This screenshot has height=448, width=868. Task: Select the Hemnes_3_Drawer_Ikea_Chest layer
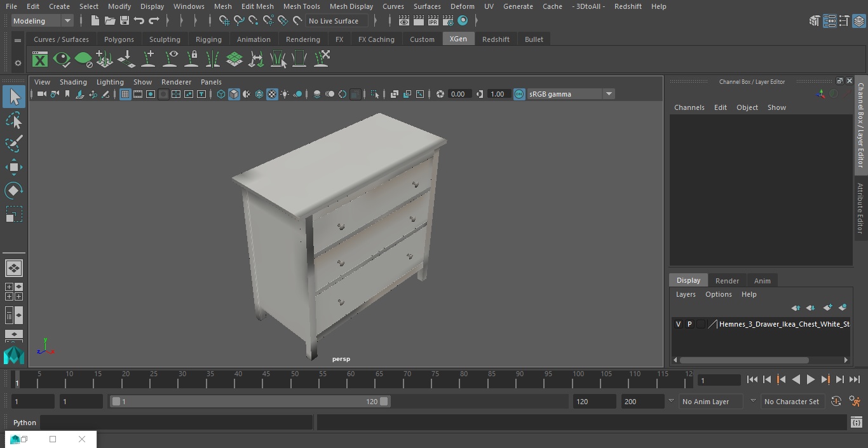(784, 324)
